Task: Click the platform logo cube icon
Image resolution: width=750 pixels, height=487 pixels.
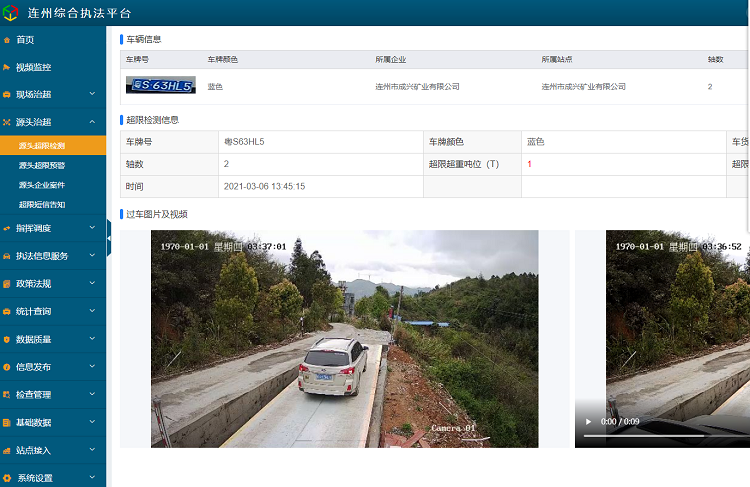Action: pyautogui.click(x=11, y=13)
